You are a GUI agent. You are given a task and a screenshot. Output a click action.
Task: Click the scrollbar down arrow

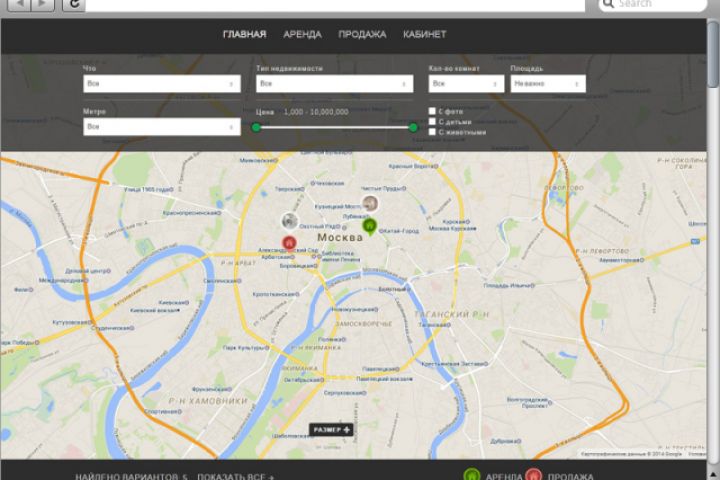(713, 474)
